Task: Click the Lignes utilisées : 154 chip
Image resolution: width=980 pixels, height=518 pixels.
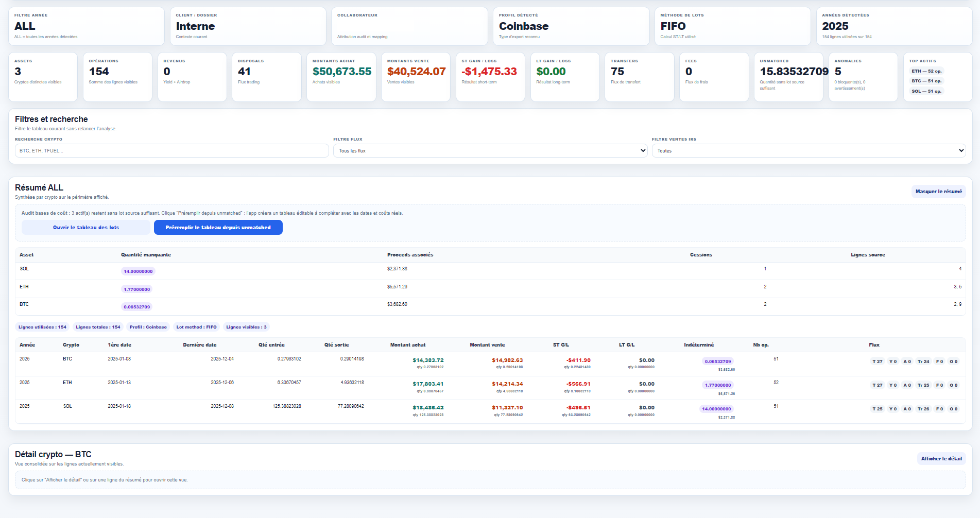Action: coord(42,327)
